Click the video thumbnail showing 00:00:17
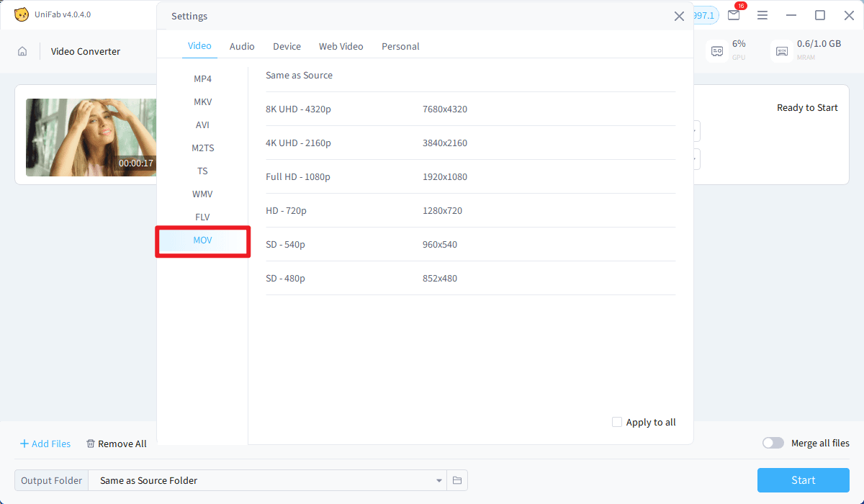 (x=91, y=138)
